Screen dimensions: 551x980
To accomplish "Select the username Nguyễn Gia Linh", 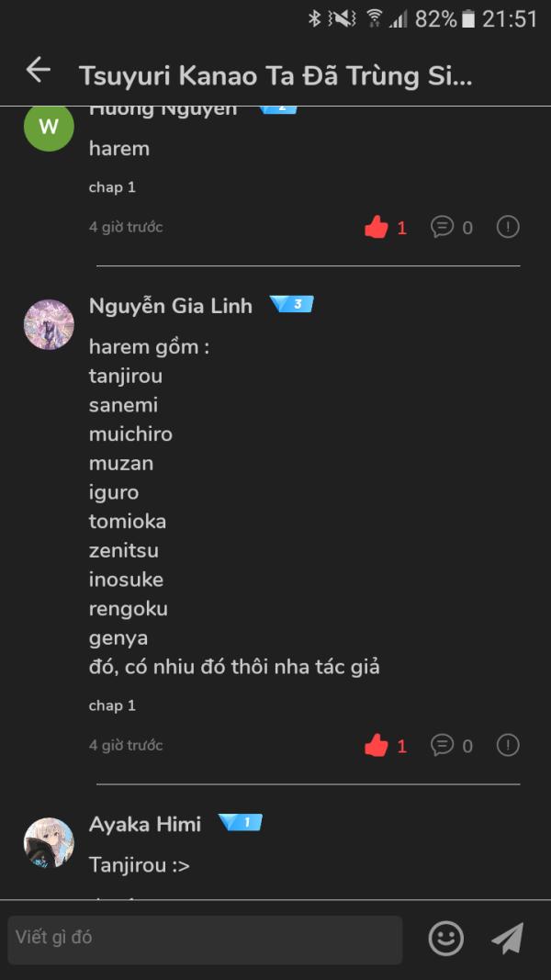I will click(170, 306).
